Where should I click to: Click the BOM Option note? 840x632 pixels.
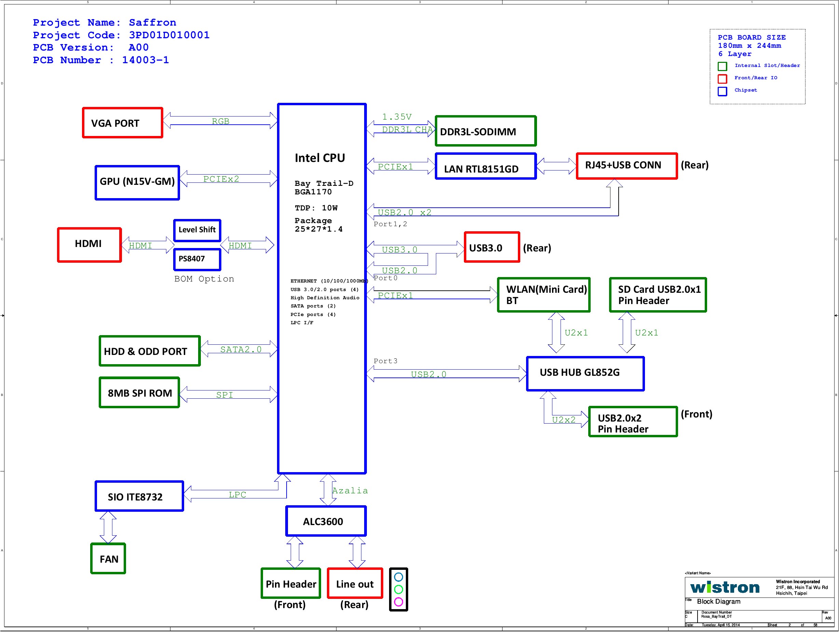coord(204,279)
